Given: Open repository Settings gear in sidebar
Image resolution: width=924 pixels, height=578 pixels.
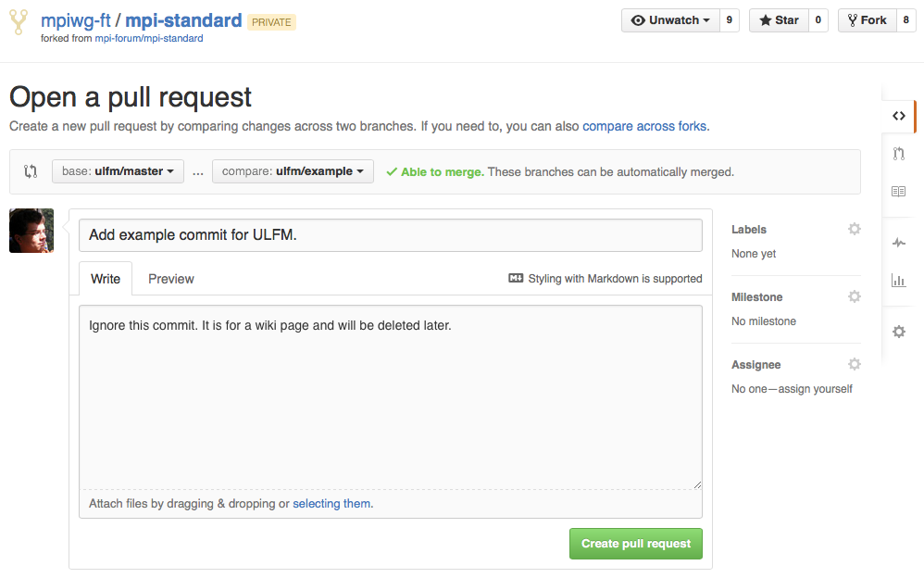Looking at the screenshot, I should [x=898, y=332].
